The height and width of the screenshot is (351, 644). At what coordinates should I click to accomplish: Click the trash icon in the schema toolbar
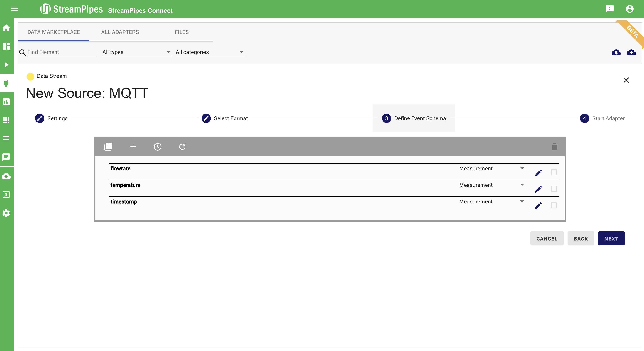[554, 146]
